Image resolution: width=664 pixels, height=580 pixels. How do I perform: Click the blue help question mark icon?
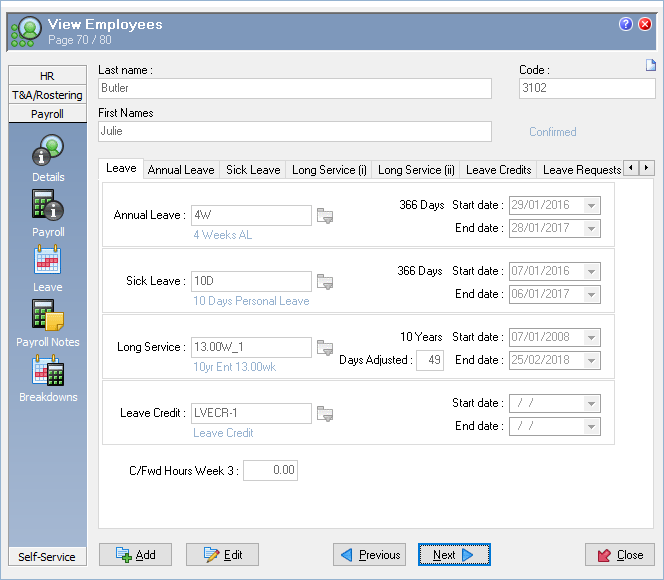coord(625,24)
